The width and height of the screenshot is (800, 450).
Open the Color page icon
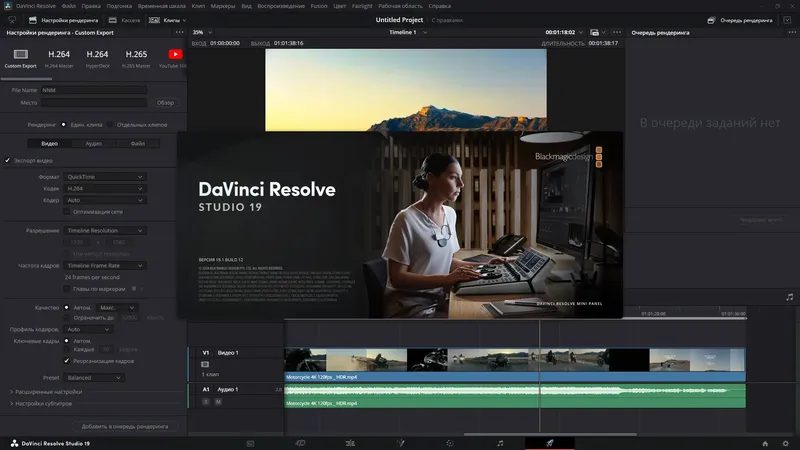pos(449,443)
